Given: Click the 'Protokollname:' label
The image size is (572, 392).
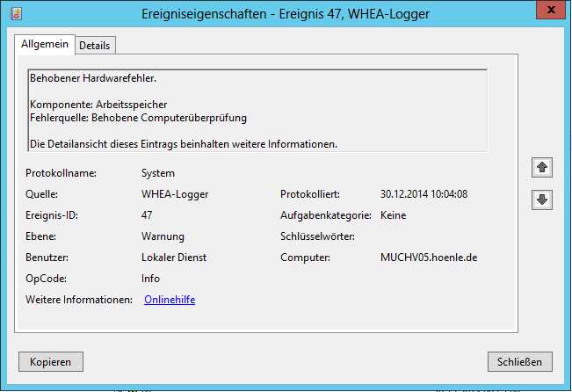Looking at the screenshot, I should coord(61,173).
